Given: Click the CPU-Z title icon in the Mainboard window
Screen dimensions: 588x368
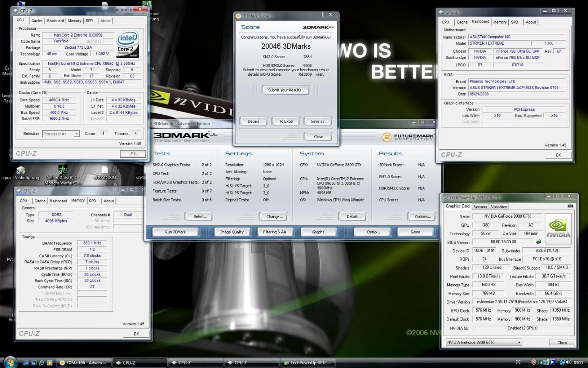Looking at the screenshot, I should pos(441,12).
